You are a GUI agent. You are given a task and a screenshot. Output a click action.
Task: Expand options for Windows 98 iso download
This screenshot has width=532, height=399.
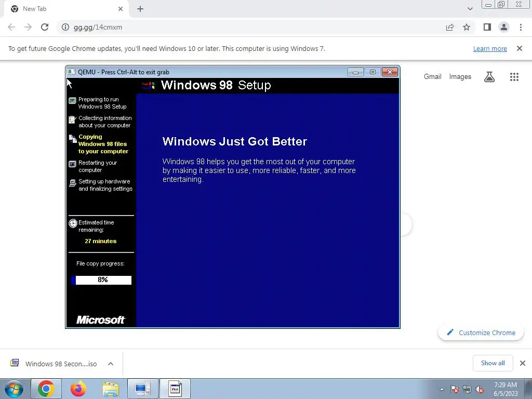(111, 364)
